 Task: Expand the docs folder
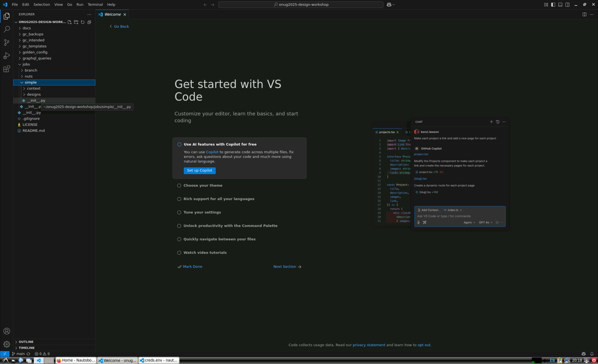coord(26,28)
